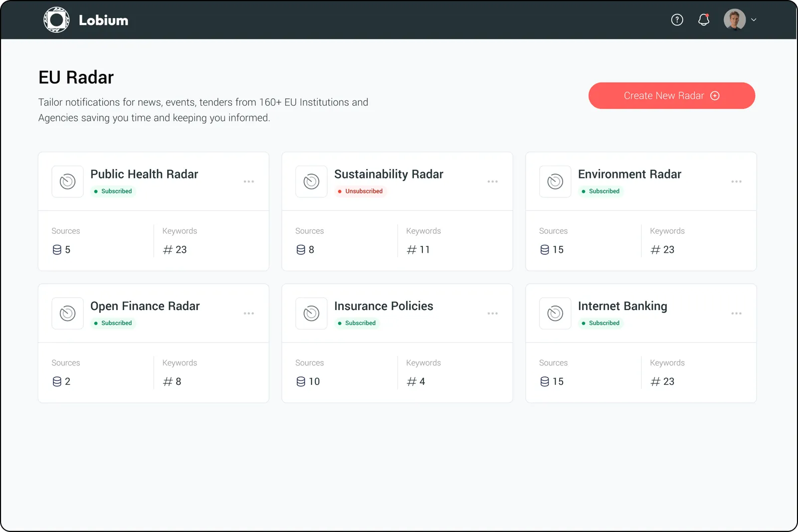Click the user avatar photo
Viewport: 798px width, 532px height.
coord(734,20)
